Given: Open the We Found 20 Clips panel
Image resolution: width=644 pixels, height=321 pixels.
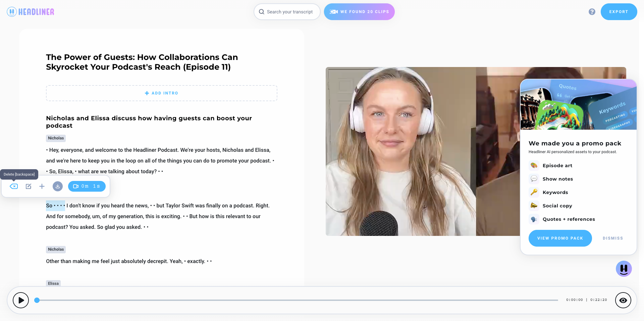Looking at the screenshot, I should coord(359,12).
